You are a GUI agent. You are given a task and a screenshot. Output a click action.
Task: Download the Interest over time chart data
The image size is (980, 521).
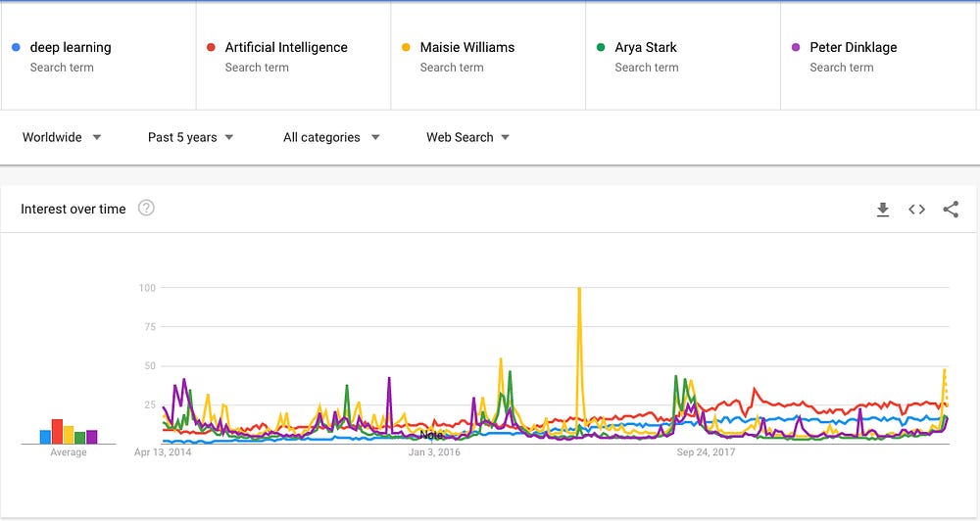[x=883, y=210]
